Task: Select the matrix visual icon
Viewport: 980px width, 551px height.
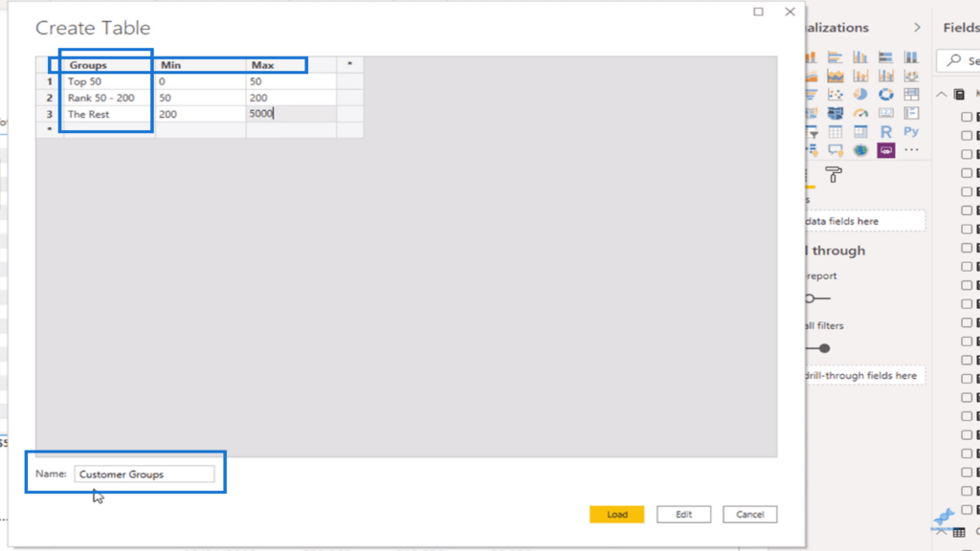Action: 860,132
